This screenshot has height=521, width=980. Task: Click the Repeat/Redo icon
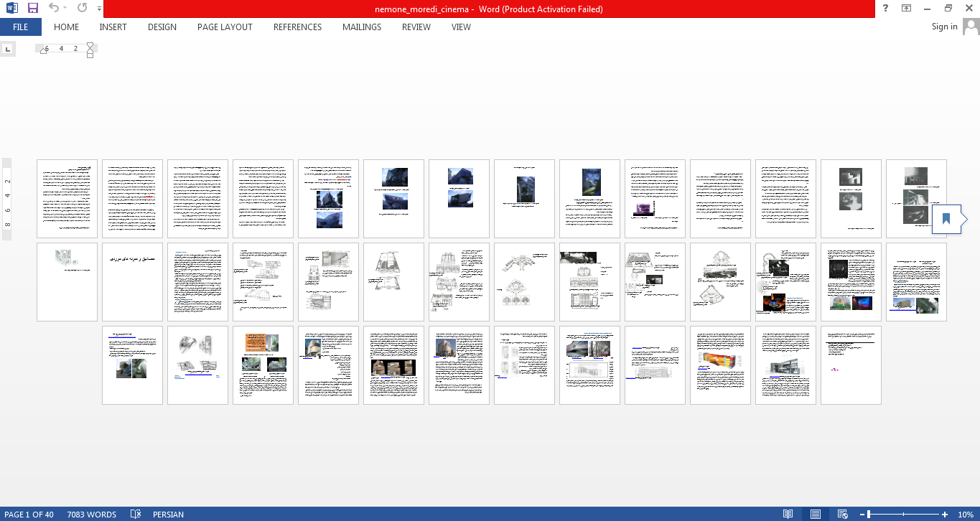pyautogui.click(x=82, y=9)
